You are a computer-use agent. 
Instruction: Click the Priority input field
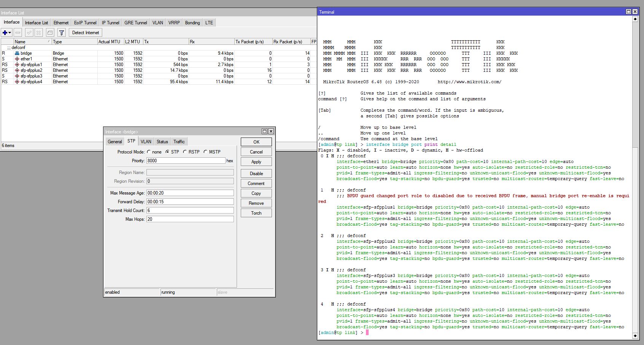[x=186, y=161]
